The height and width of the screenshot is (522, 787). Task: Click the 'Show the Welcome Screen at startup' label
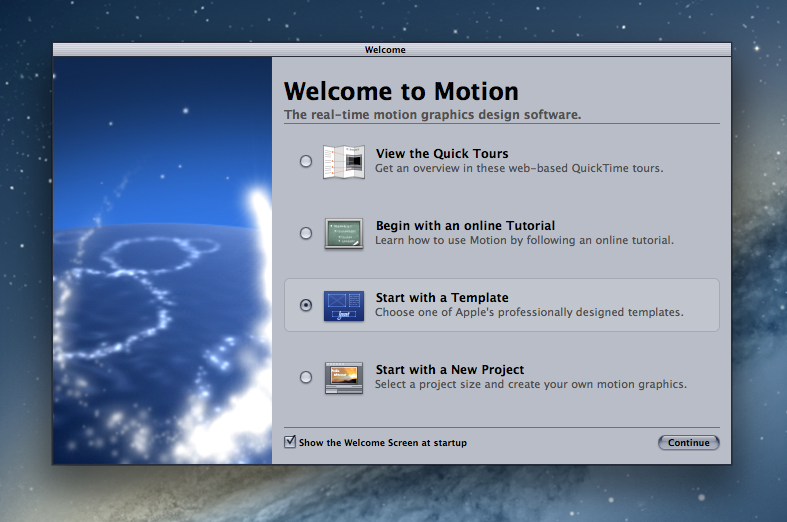click(x=382, y=443)
